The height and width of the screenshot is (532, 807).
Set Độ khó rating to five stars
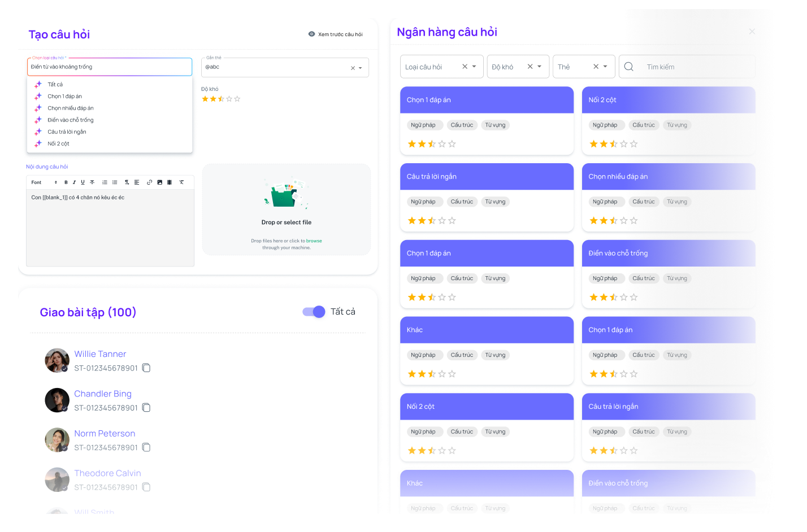pyautogui.click(x=237, y=99)
